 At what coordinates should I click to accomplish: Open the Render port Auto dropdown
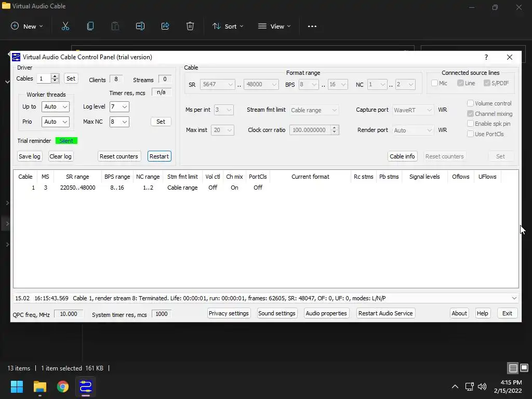413,130
